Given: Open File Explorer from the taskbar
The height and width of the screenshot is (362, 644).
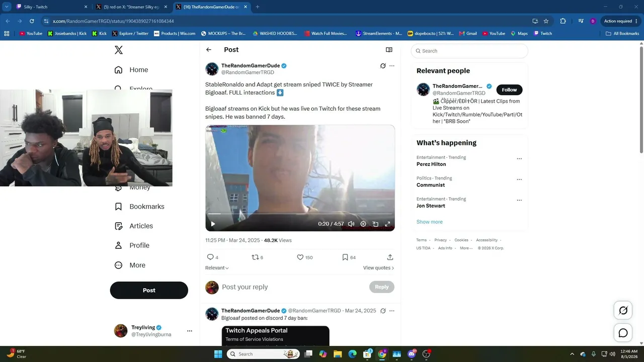Looking at the screenshot, I should [338, 354].
